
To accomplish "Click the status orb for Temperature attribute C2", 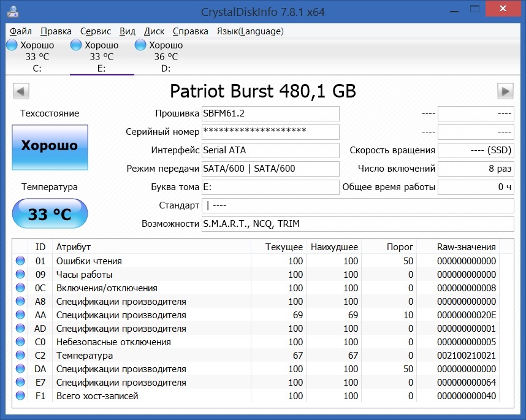I will 21,356.
